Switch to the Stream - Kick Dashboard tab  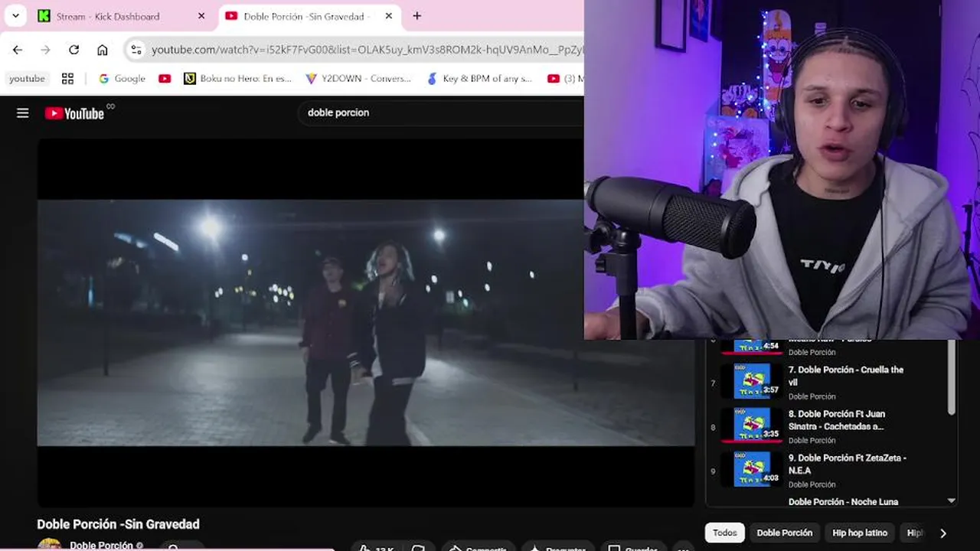point(121,16)
